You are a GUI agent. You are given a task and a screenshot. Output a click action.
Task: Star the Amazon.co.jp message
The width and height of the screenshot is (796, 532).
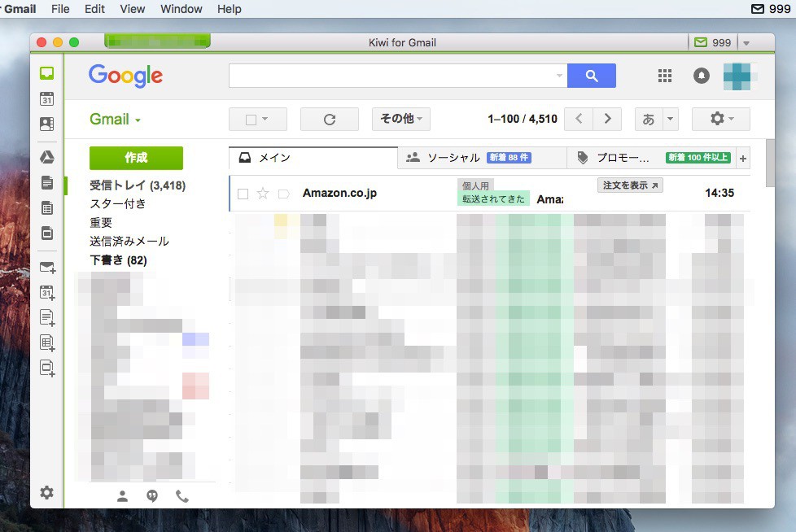pyautogui.click(x=262, y=194)
